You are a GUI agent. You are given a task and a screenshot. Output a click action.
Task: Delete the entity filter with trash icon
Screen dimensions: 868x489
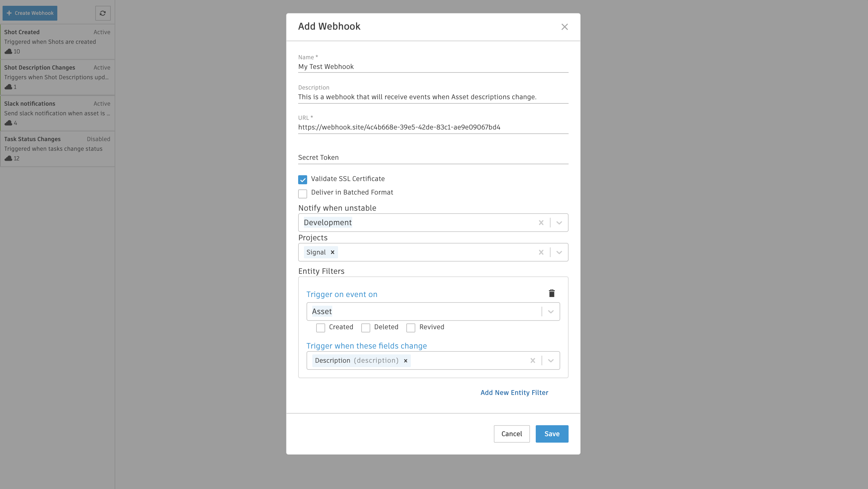552,293
